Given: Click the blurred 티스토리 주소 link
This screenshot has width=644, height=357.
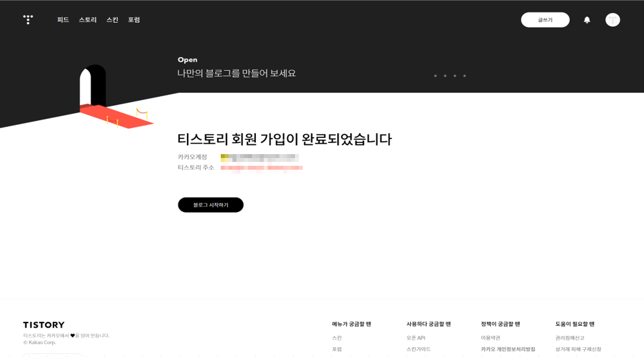Looking at the screenshot, I should (x=262, y=168).
